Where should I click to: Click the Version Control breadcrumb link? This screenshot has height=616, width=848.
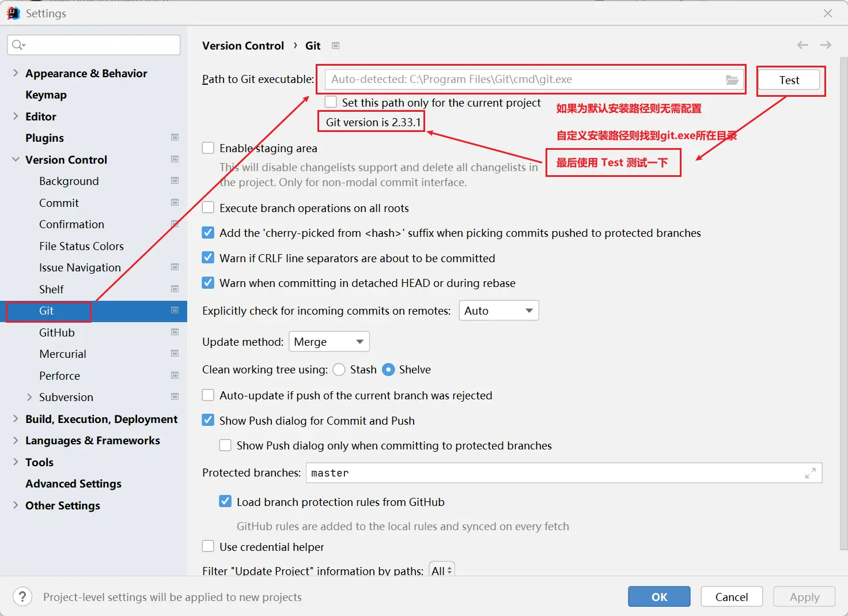243,46
